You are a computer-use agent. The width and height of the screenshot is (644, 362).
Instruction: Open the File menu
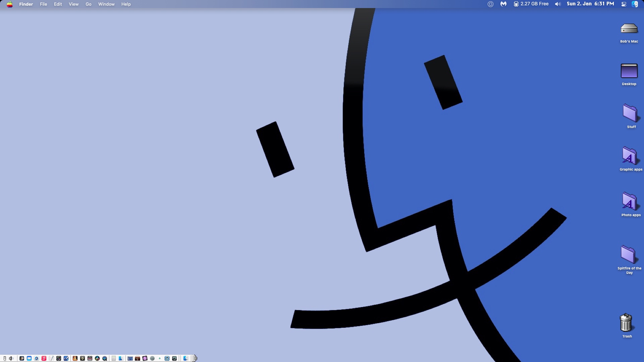43,4
